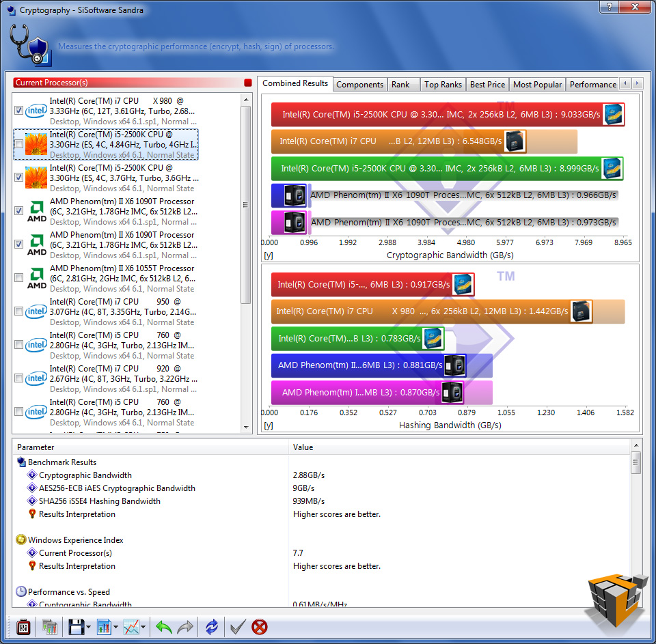
Task: Click the flower image of the 3.7GHz i5-2500K
Action: [36, 178]
